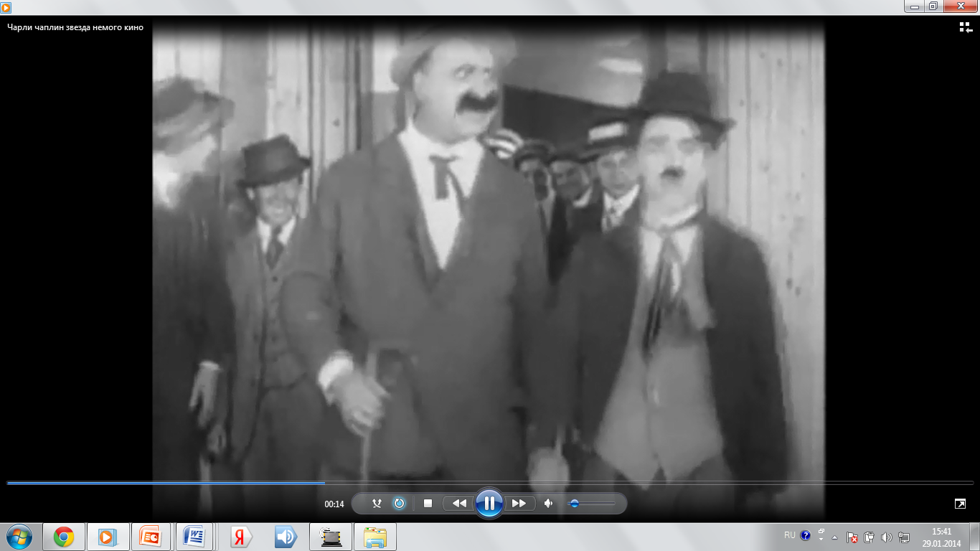Viewport: 980px width, 551px height.
Task: Click the video title 'Чарли чаплин звезда немого кино'
Action: [75, 27]
